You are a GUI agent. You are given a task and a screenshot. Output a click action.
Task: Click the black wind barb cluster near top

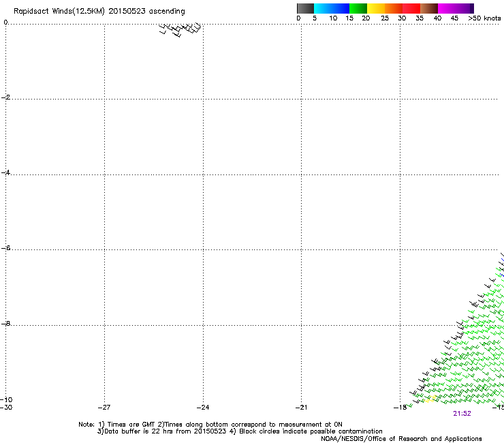click(180, 30)
